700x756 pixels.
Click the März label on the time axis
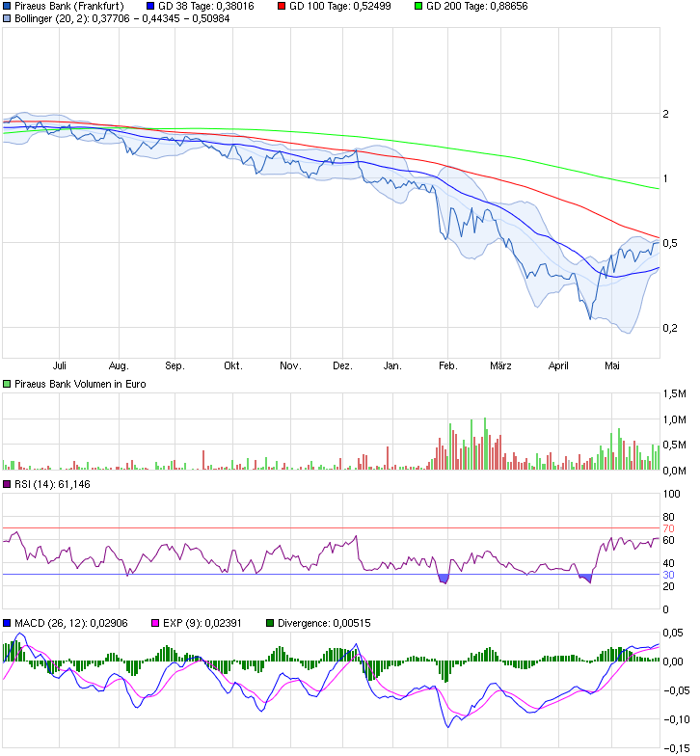tap(499, 366)
